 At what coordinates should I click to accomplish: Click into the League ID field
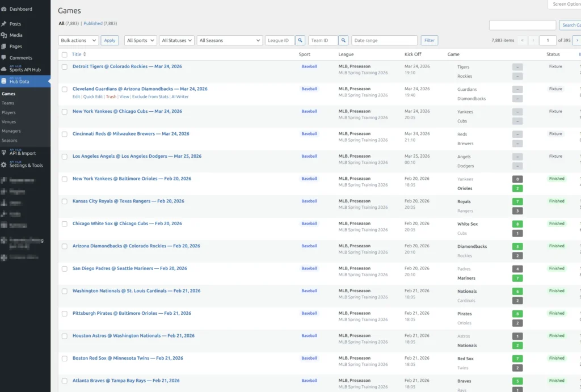(x=280, y=40)
